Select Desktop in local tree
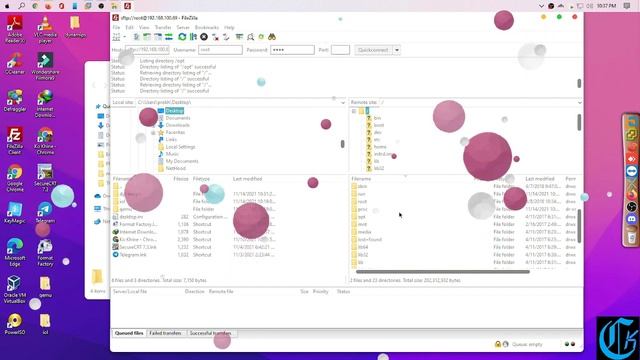The height and width of the screenshot is (360, 640). 175,111
